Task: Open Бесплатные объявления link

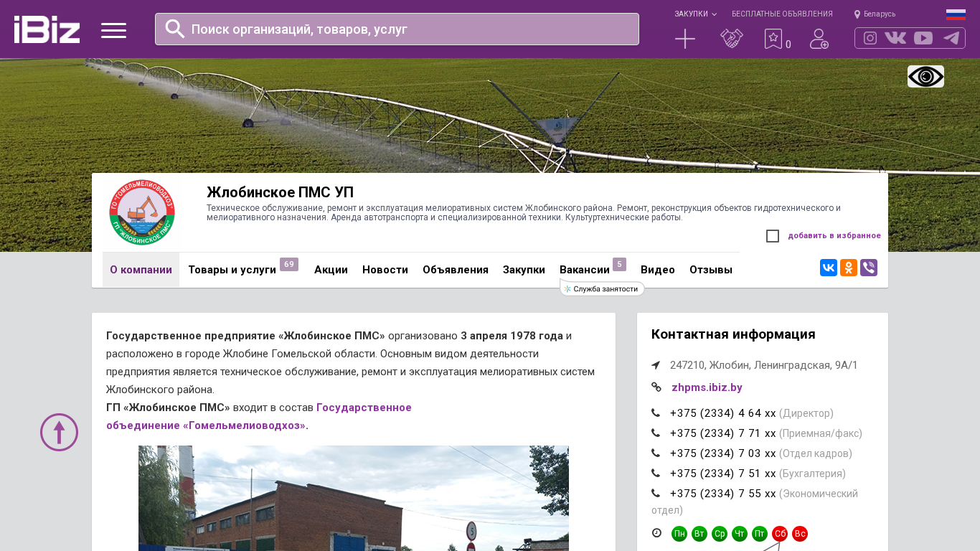Action: point(782,14)
